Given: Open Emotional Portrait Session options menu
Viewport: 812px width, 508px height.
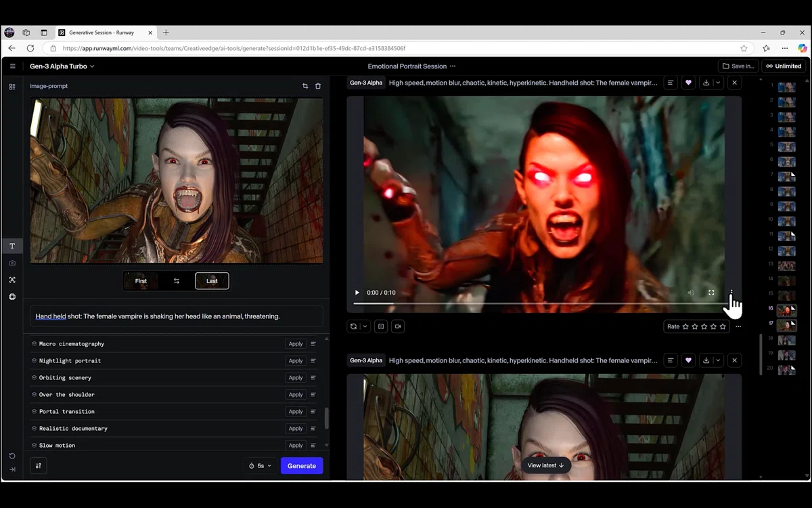Looking at the screenshot, I should click(453, 66).
